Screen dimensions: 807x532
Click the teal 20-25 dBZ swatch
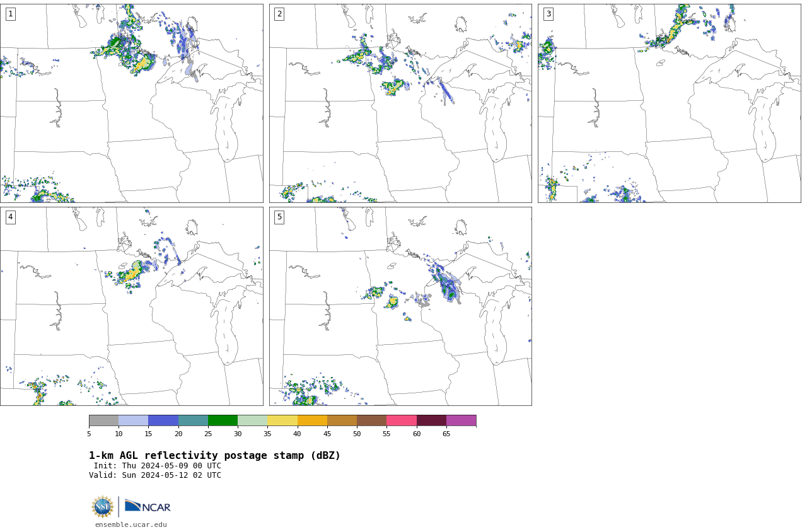point(193,420)
